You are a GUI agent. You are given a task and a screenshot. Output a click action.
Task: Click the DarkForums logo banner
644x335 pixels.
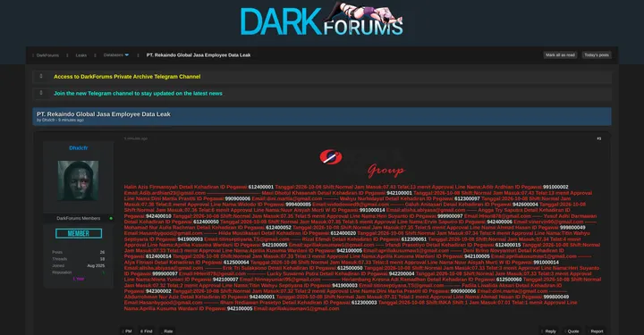[x=322, y=20]
